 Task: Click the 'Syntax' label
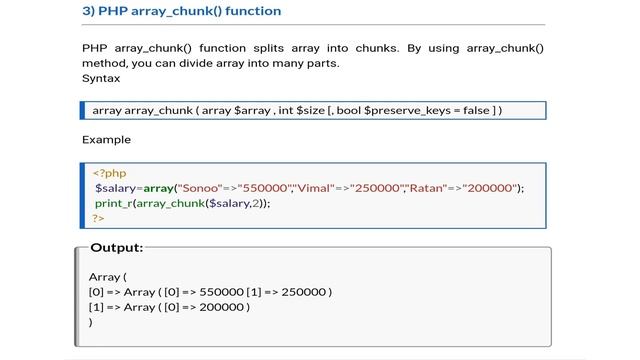(101, 78)
